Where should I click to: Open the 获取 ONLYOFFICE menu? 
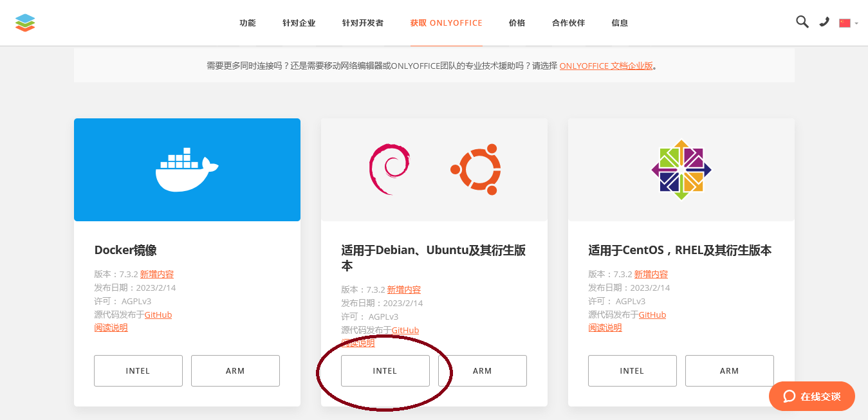pyautogui.click(x=446, y=23)
